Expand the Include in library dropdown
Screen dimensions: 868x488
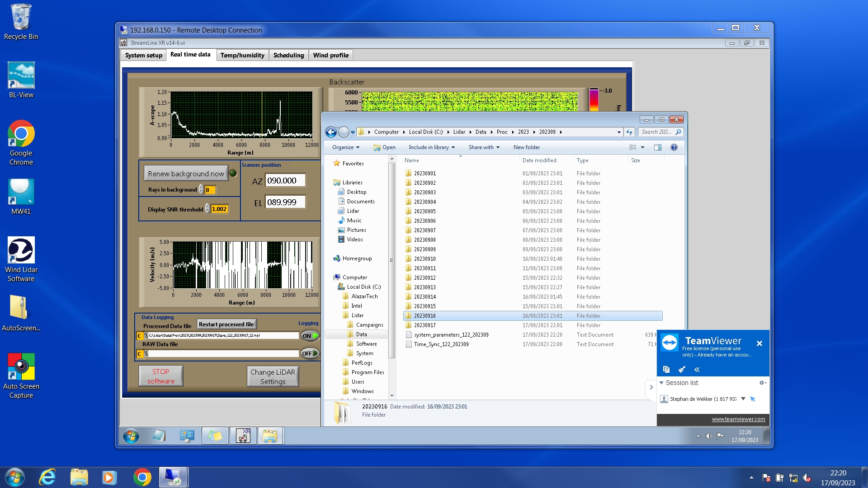[431, 147]
